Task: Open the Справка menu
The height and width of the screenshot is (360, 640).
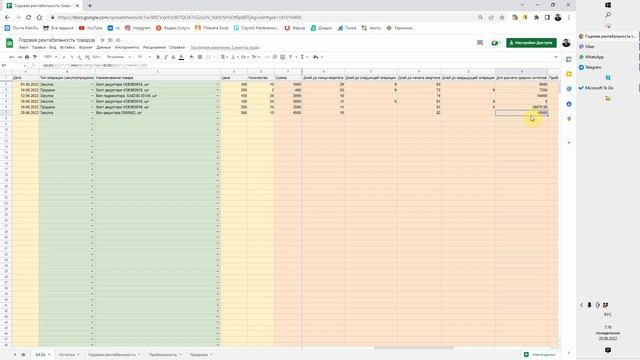Action: pos(177,47)
